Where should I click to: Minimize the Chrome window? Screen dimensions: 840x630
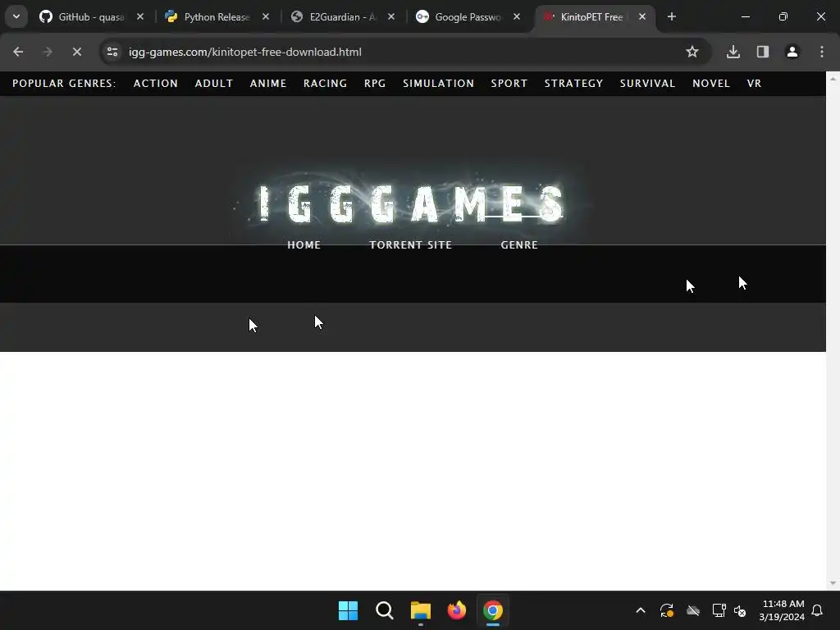pos(746,16)
